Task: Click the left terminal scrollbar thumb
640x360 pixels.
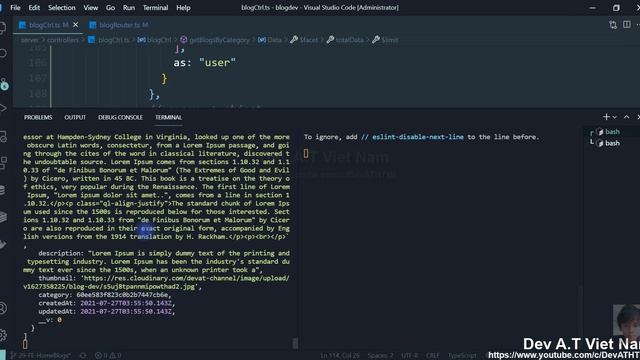Action: (x=295, y=344)
